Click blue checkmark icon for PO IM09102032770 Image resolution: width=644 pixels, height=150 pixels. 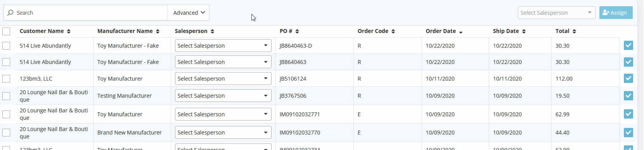(x=628, y=133)
